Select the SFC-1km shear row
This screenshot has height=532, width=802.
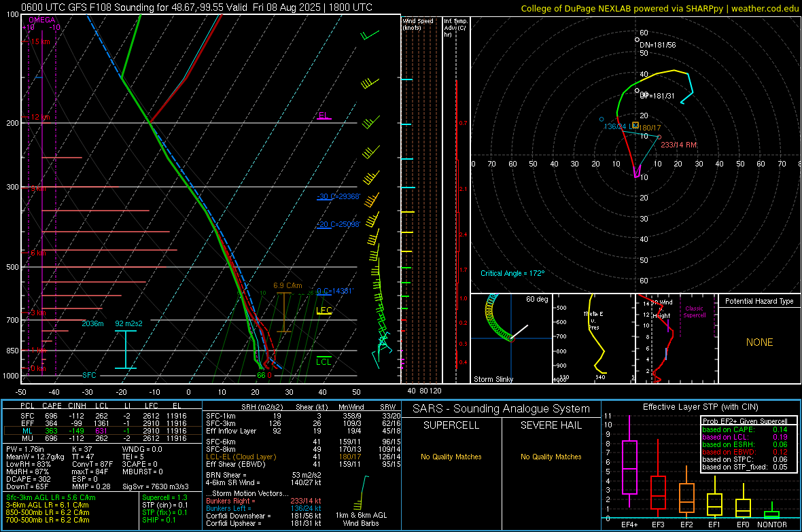tap(303, 416)
